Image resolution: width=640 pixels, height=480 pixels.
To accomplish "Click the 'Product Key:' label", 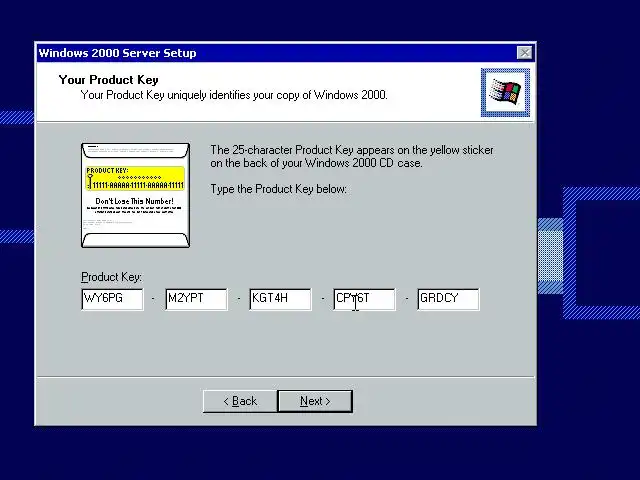I will tap(111, 277).
